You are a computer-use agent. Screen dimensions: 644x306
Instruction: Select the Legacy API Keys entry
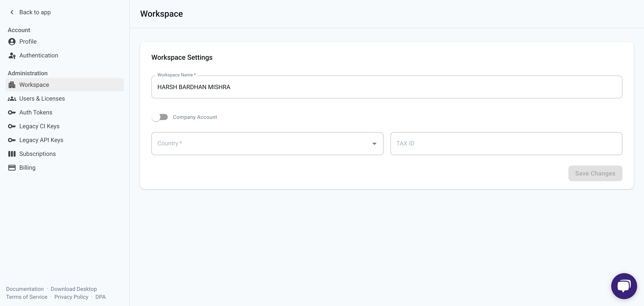[41, 140]
